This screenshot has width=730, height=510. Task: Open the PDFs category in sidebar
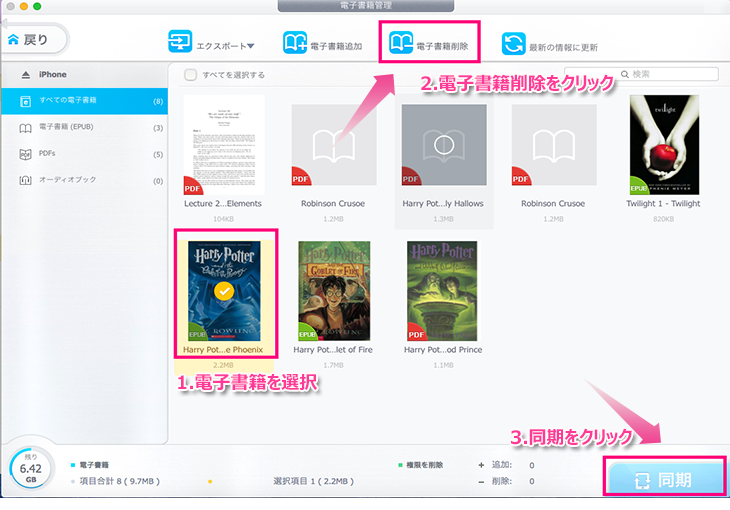84,154
